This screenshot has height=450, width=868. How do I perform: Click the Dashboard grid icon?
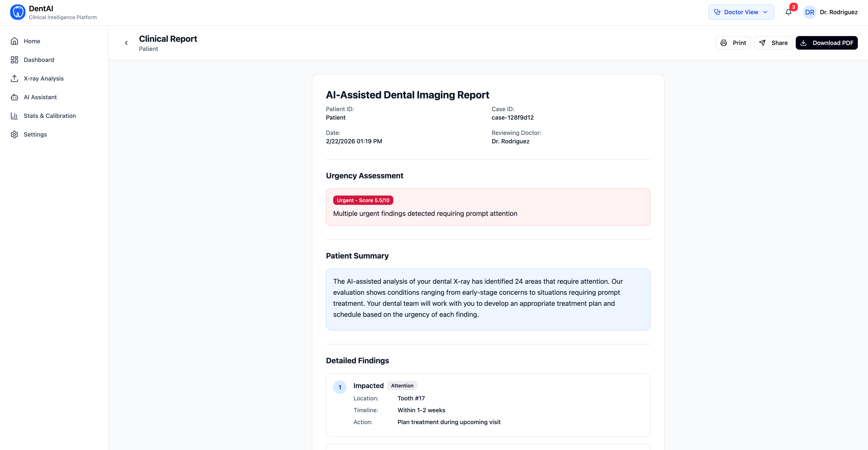coord(14,60)
